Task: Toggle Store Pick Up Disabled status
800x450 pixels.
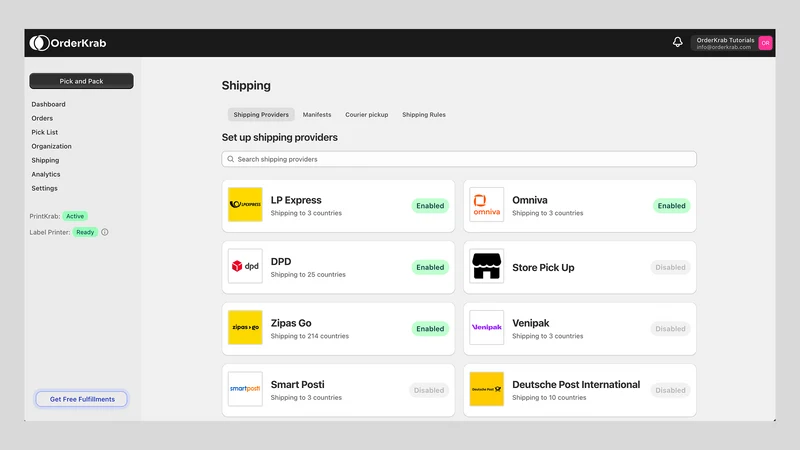Action: pyautogui.click(x=670, y=267)
